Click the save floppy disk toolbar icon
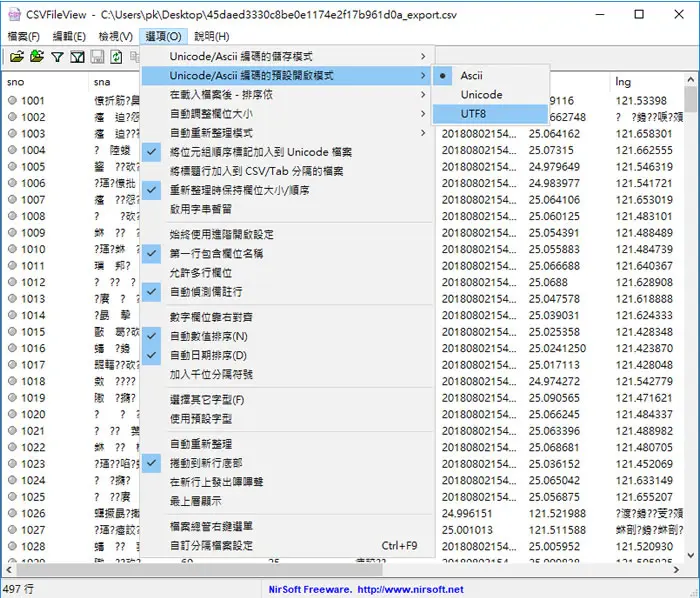The image size is (700, 598). pos(97,57)
